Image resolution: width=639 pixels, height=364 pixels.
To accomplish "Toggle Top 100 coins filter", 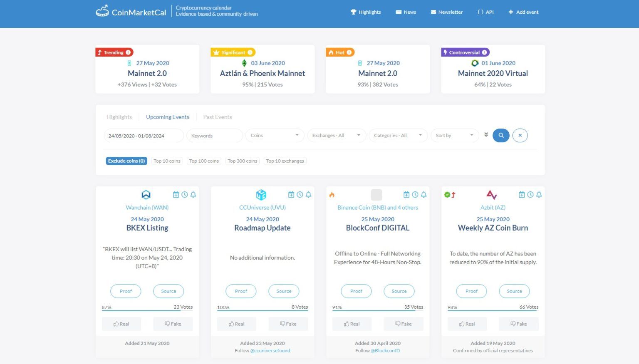I will [x=204, y=161].
